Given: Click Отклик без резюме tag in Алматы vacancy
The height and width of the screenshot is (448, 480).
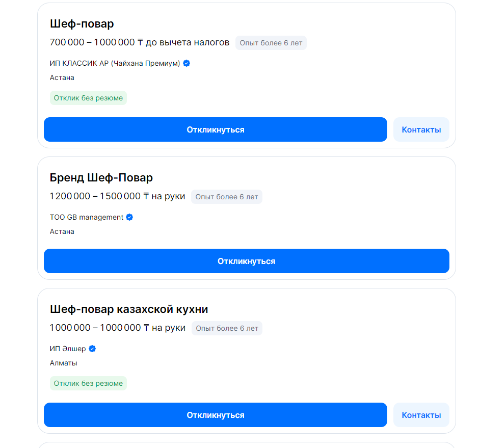Looking at the screenshot, I should tap(88, 383).
